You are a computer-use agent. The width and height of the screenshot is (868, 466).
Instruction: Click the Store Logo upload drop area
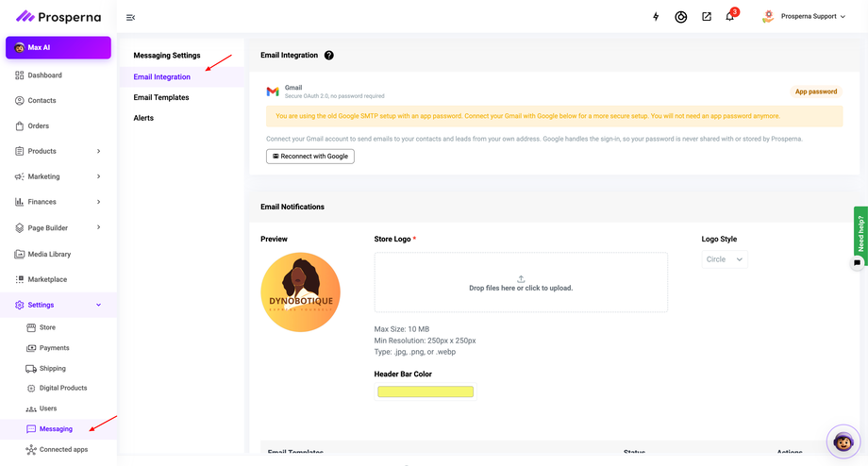coord(521,283)
